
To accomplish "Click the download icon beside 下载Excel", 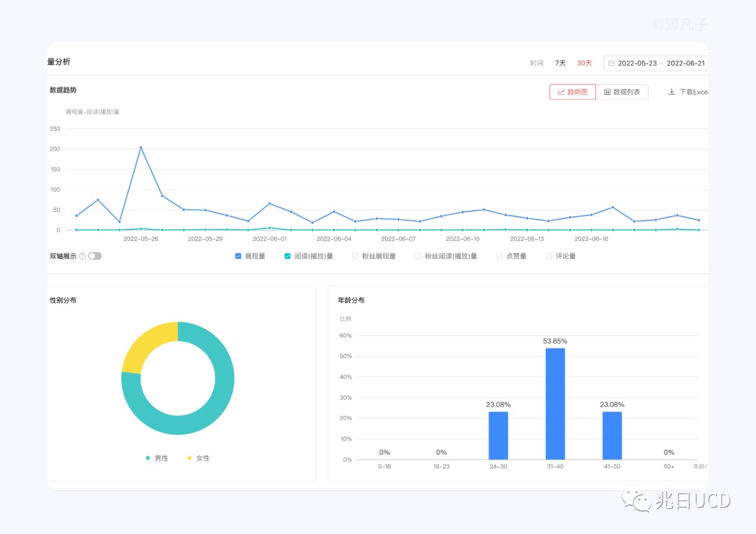I will (672, 92).
